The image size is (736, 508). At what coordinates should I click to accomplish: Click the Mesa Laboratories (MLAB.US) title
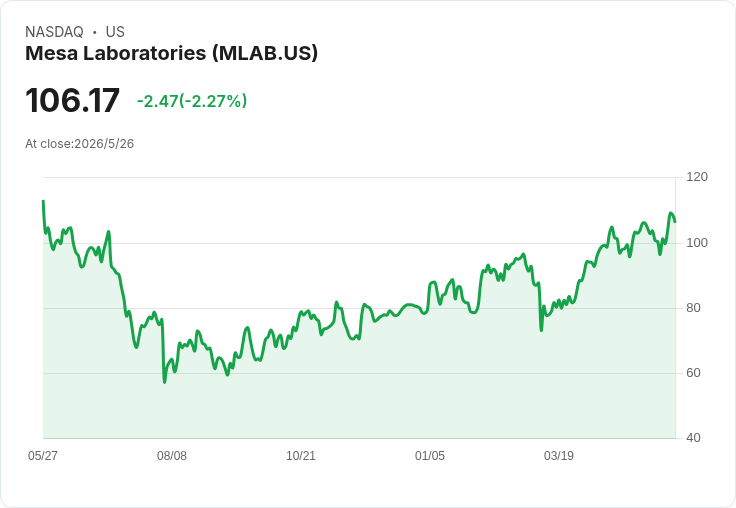click(x=171, y=53)
